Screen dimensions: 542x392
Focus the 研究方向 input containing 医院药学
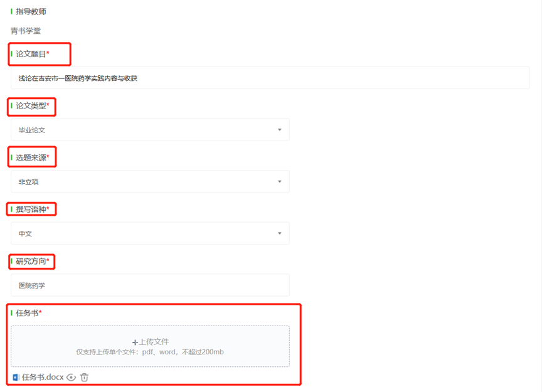[149, 285]
